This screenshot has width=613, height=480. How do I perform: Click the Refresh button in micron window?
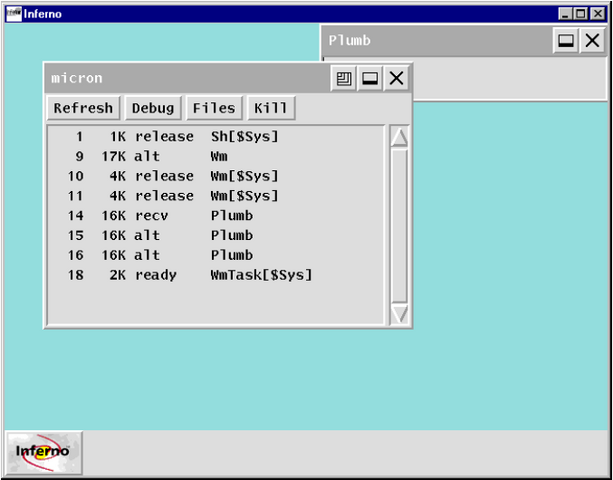pyautogui.click(x=83, y=108)
